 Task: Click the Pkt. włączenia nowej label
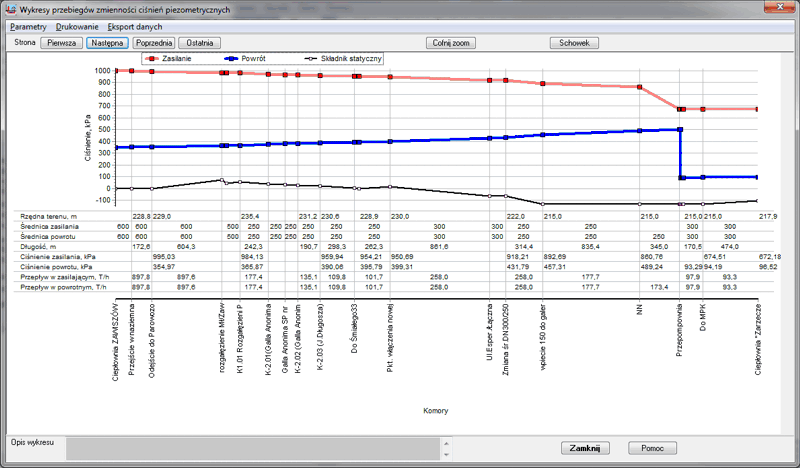pos(390,338)
